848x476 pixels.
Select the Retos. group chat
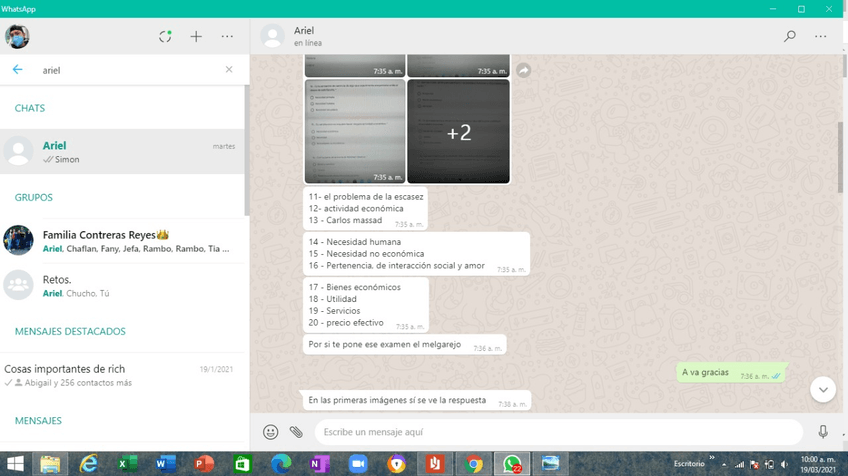[x=122, y=286]
